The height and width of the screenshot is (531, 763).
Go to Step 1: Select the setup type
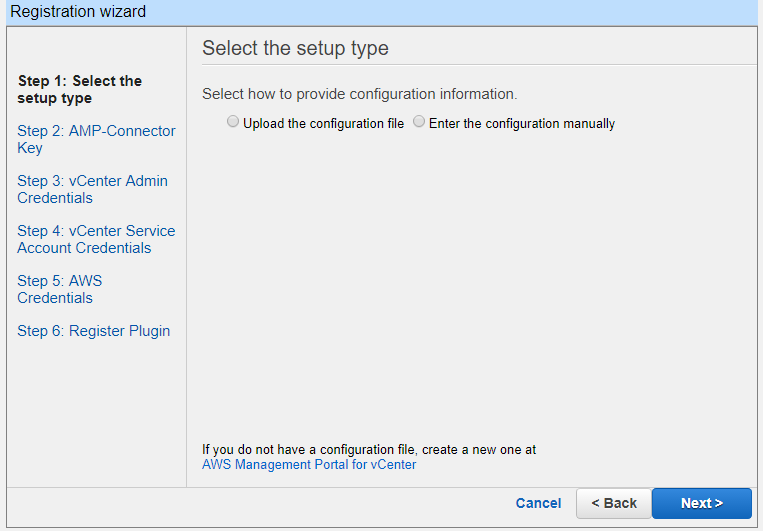tap(80, 89)
